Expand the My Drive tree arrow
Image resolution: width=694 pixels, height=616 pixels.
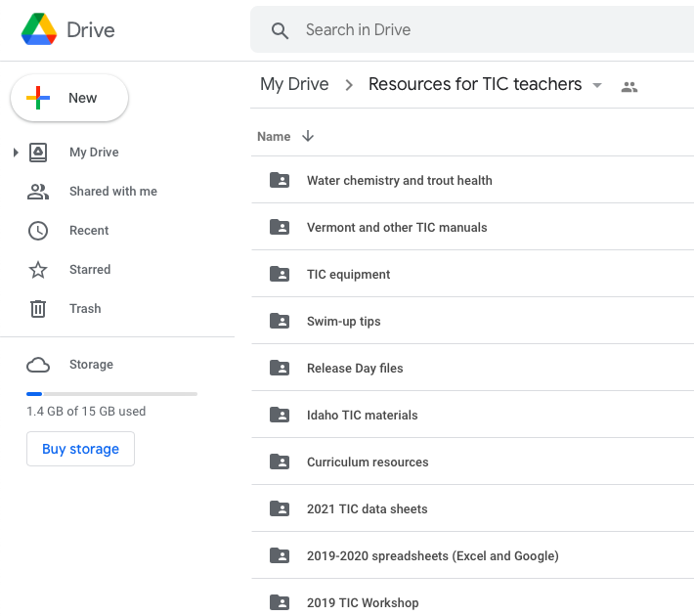click(16, 153)
